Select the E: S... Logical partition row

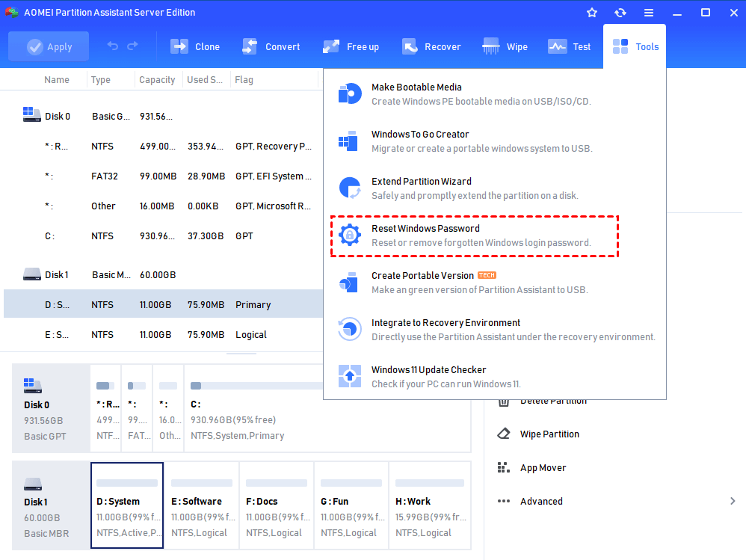(163, 334)
